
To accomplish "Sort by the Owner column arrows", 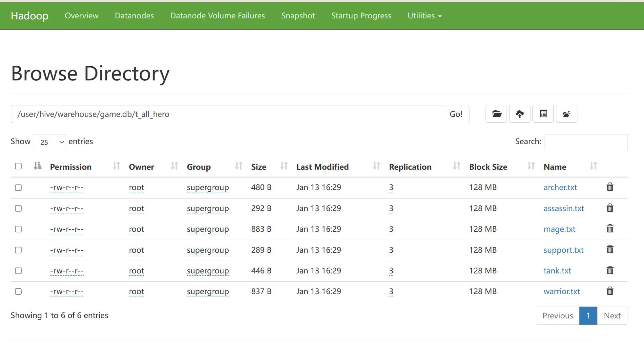I will point(175,166).
